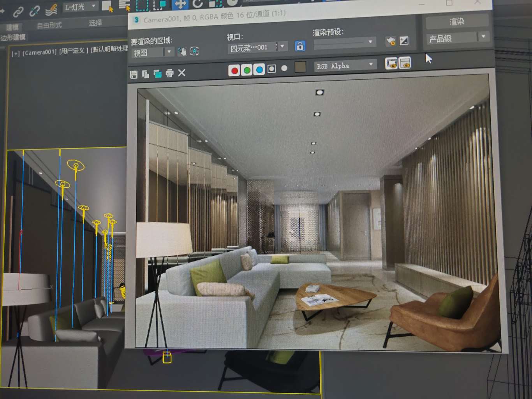Open the [Camera001] viewport label menu
This screenshot has width=532, height=399.
[40, 52]
